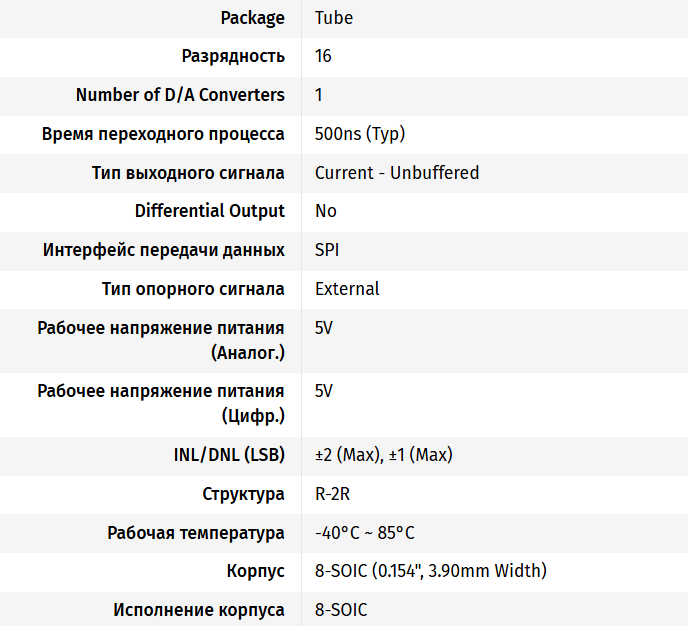
Task: Click the Время переходного процесса label
Action: click(x=163, y=134)
